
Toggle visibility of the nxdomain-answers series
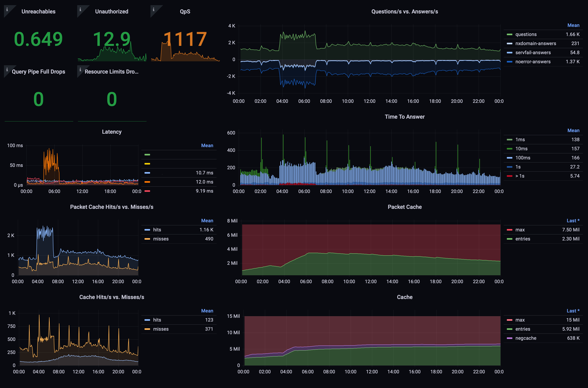536,44
